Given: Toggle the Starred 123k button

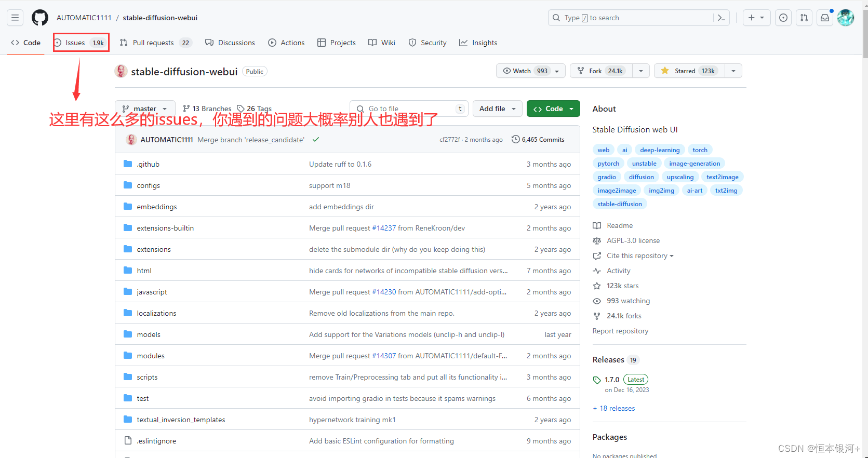Looking at the screenshot, I should [x=689, y=71].
